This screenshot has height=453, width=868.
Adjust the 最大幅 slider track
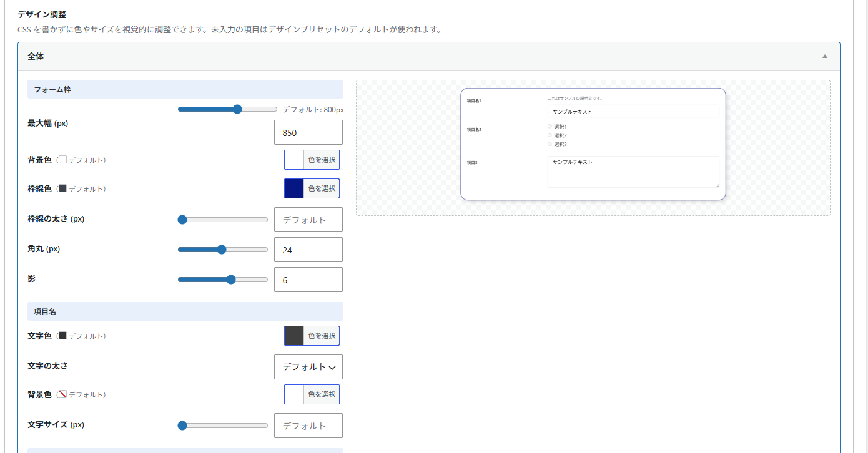point(227,109)
